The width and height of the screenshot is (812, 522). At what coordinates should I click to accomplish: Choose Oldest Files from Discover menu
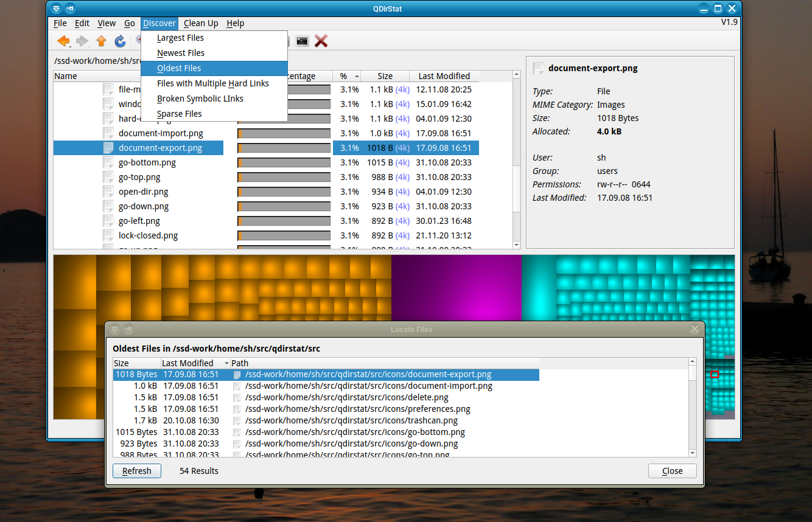(214, 68)
